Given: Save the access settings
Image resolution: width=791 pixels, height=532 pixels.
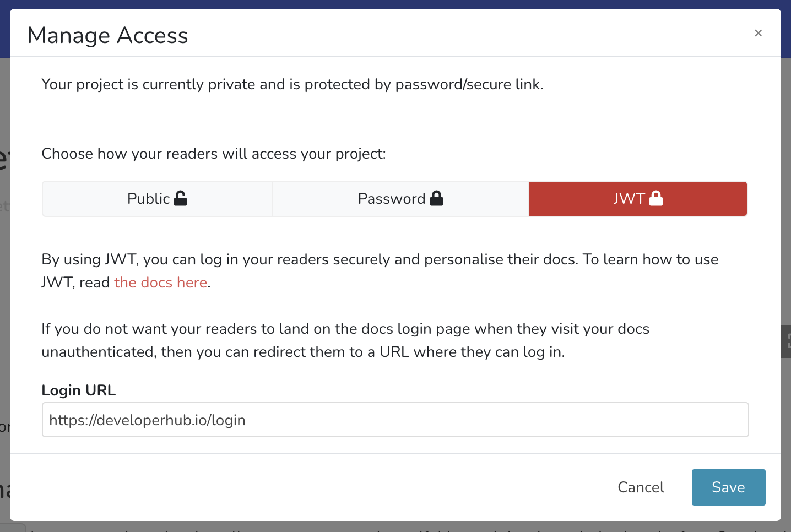Looking at the screenshot, I should [x=728, y=487].
